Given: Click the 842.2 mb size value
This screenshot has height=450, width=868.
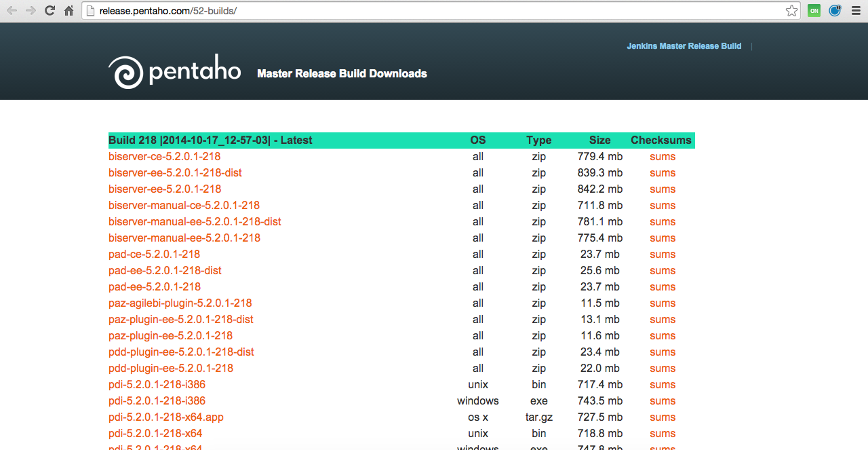Looking at the screenshot, I should click(600, 189).
